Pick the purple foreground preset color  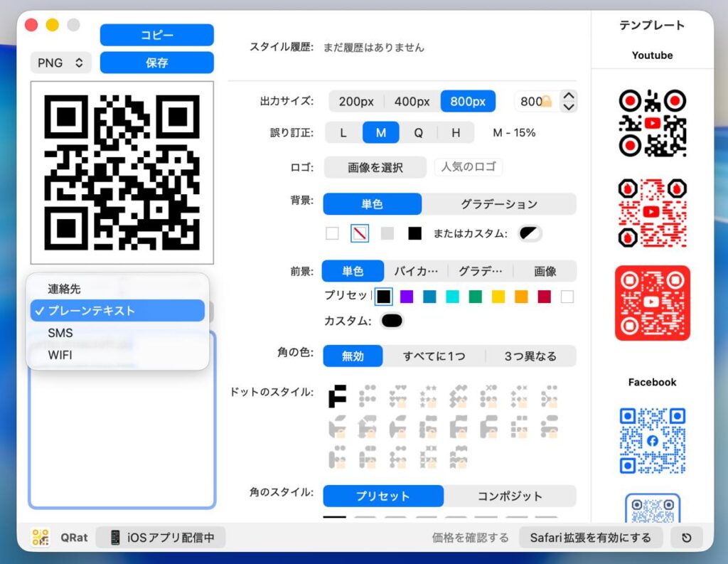(x=407, y=297)
